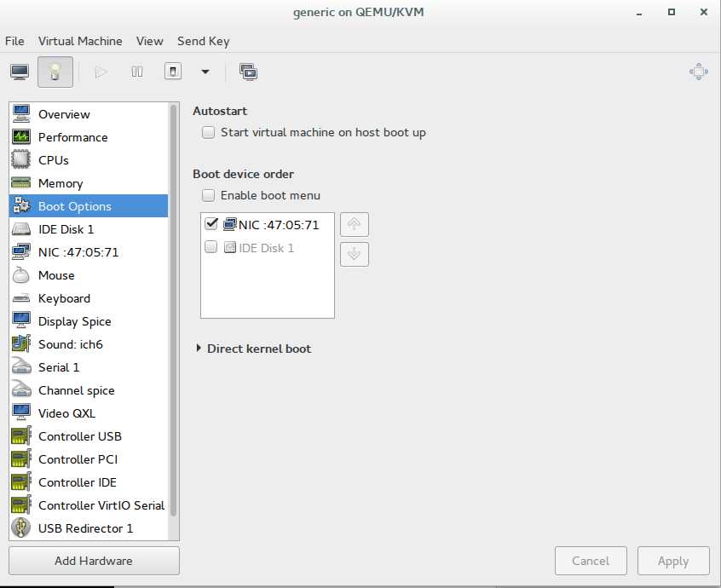The image size is (721, 588).
Task: Select Boot Options entry
Action: pyautogui.click(x=89, y=206)
